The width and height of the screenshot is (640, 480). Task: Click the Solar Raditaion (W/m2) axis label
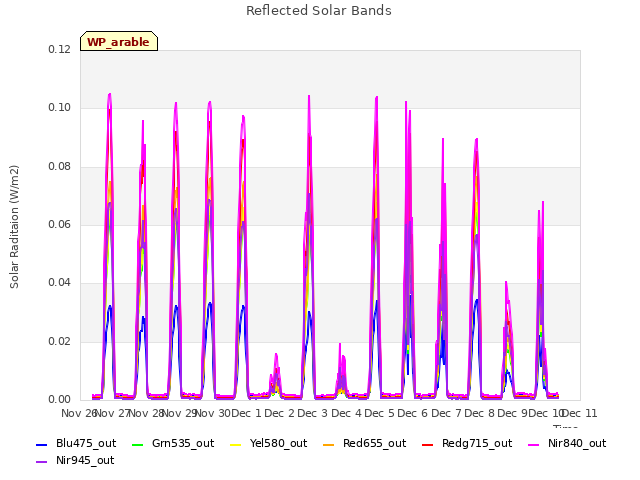pos(14,227)
